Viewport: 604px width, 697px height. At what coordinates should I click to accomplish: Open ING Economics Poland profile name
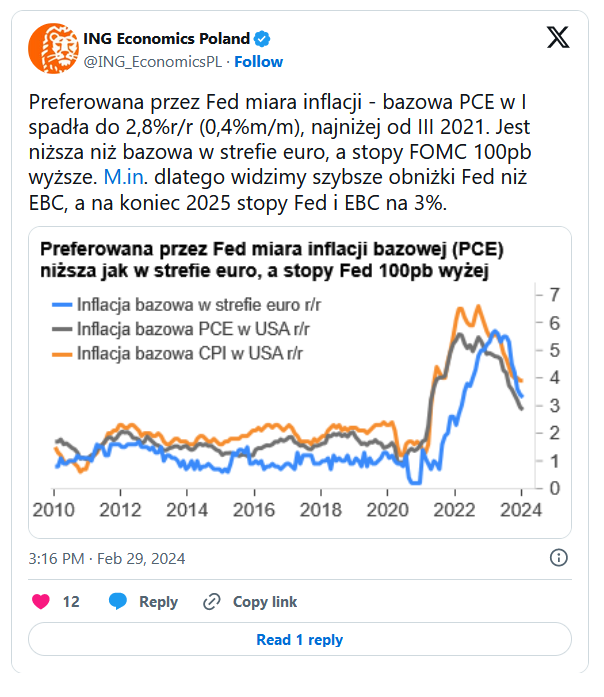pos(167,39)
